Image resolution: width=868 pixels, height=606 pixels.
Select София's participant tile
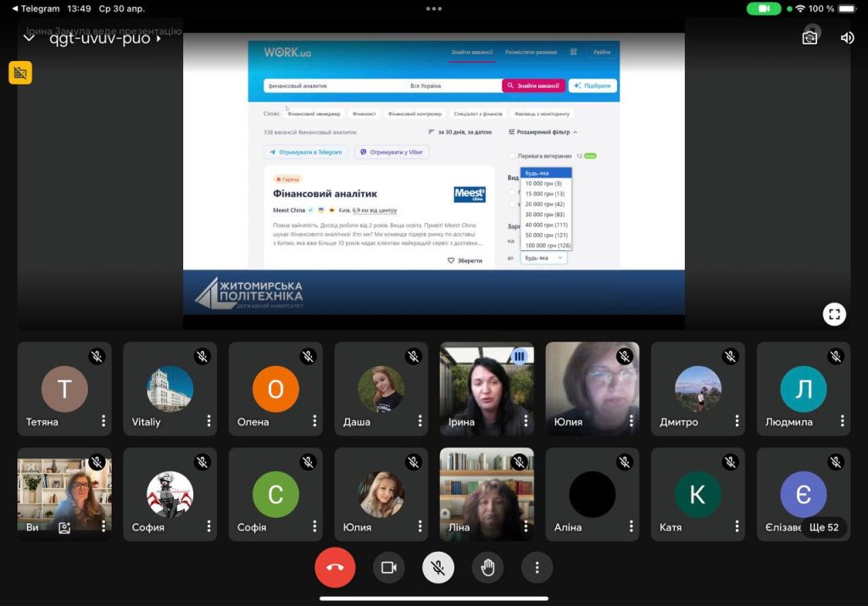point(170,494)
